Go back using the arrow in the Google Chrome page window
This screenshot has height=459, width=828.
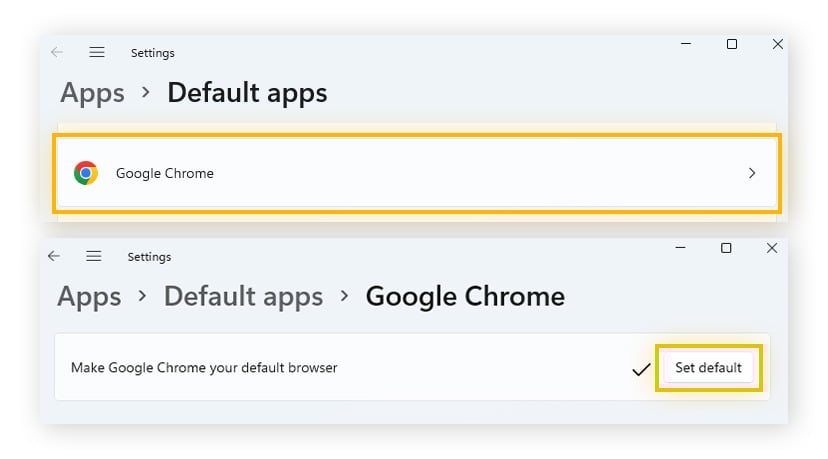[54, 256]
